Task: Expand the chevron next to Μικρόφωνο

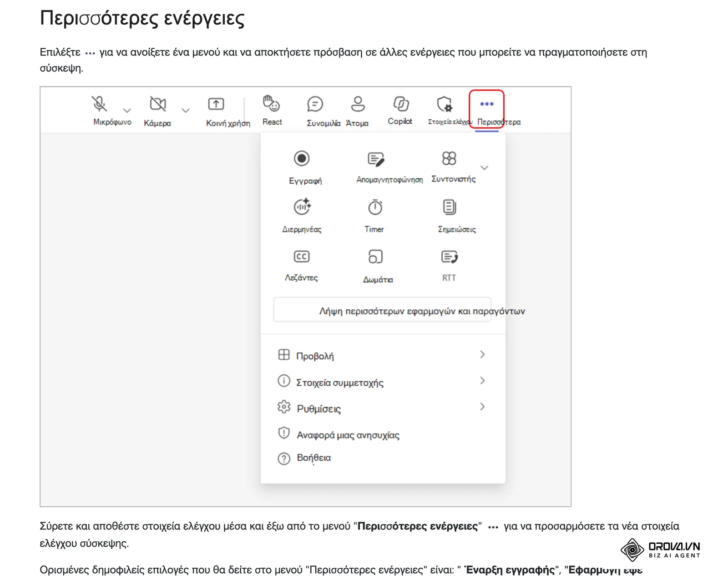Action: coord(127,111)
